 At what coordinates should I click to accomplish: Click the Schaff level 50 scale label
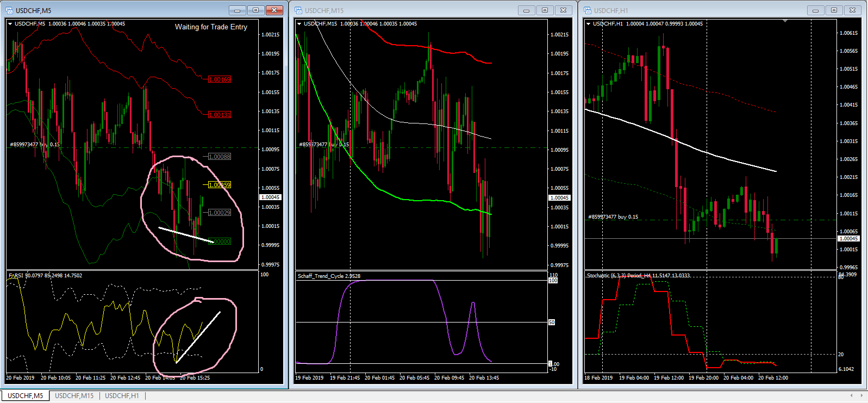pos(552,323)
